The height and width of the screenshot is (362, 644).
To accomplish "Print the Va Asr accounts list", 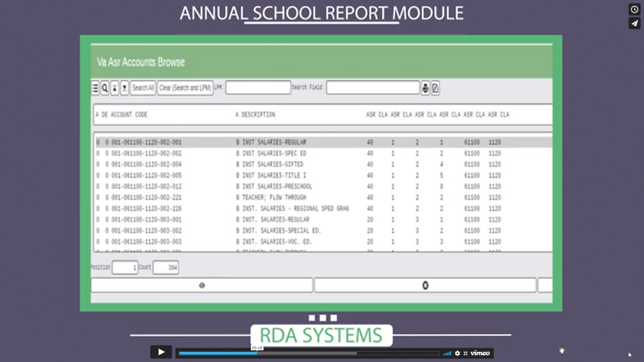I will 425,88.
